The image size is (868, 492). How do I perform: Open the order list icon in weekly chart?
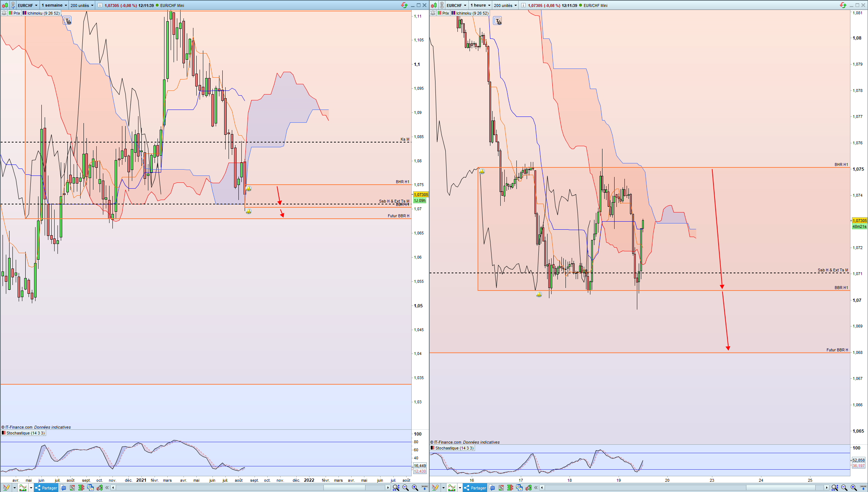point(73,488)
